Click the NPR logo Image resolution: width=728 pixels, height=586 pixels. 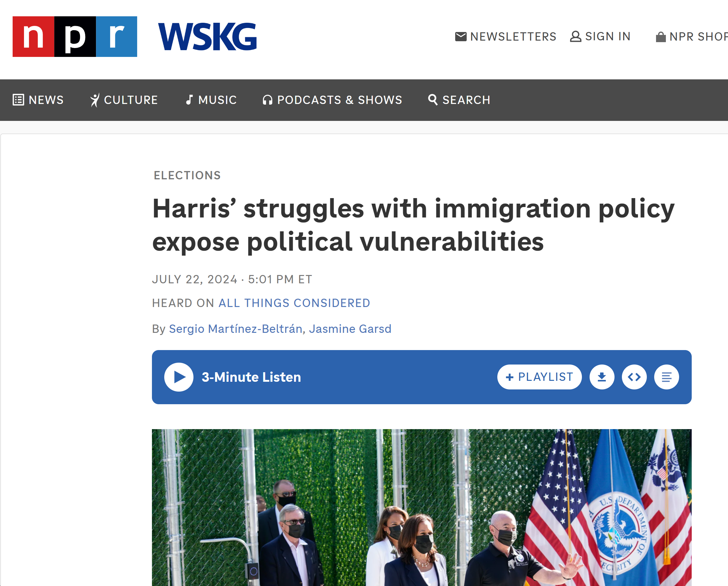pos(75,37)
